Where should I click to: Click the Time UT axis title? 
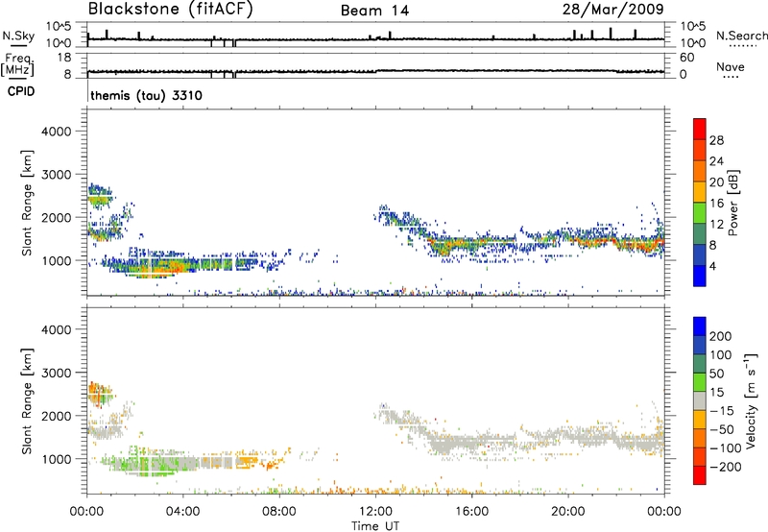pyautogui.click(x=375, y=525)
